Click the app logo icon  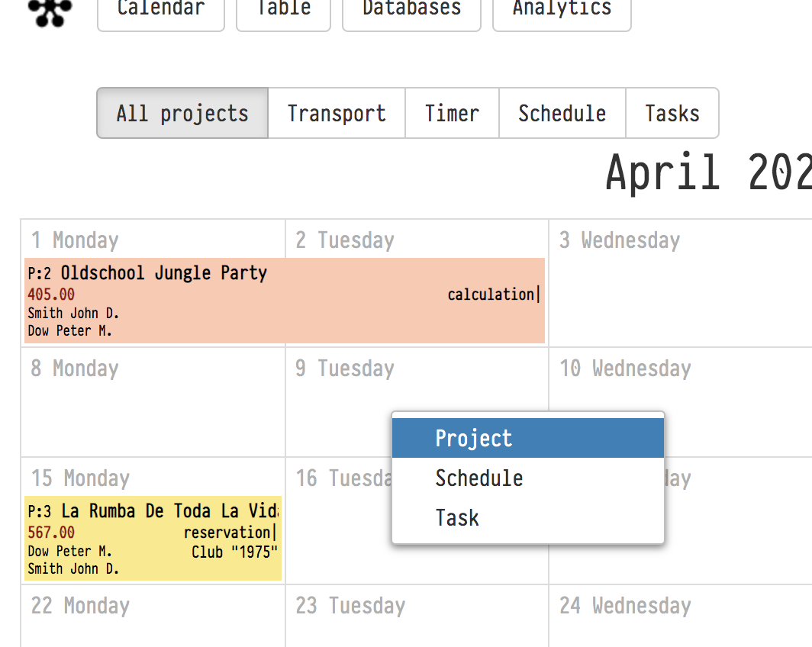[x=50, y=12]
